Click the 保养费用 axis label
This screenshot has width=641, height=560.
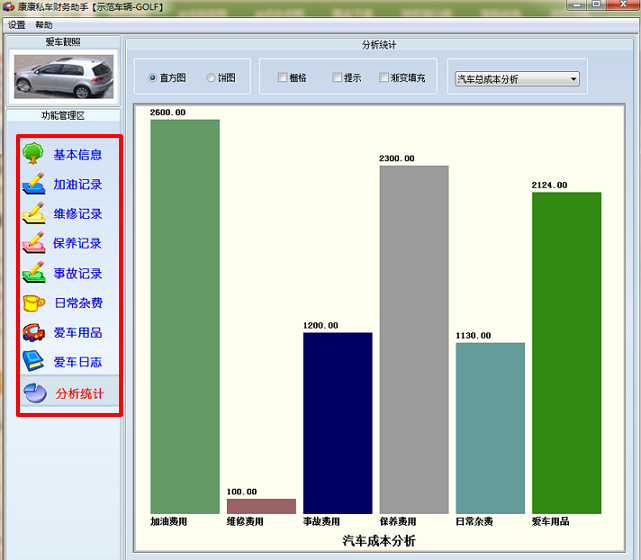click(398, 522)
